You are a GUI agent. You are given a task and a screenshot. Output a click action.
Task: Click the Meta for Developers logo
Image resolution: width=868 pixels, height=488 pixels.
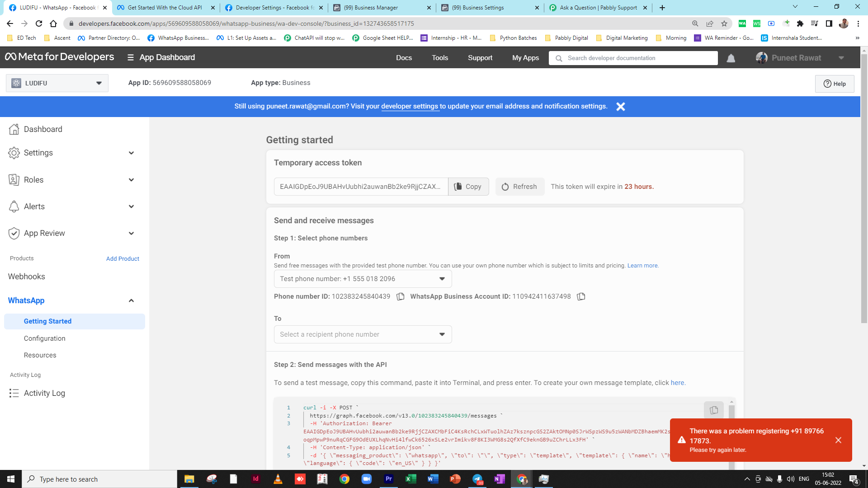coord(59,57)
